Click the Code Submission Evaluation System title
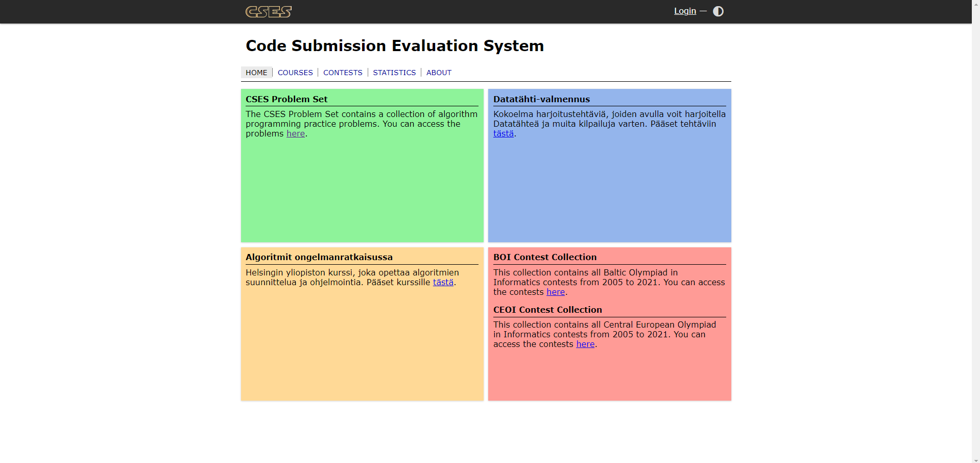 pos(394,46)
